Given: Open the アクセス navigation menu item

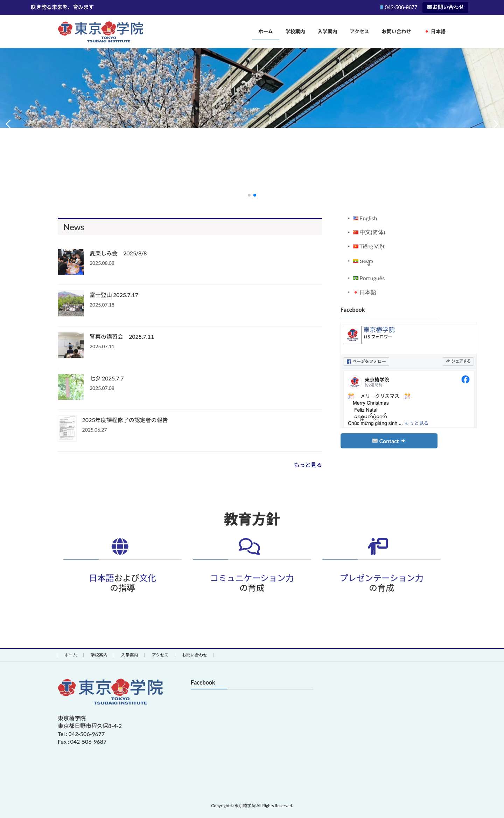Looking at the screenshot, I should [x=359, y=32].
